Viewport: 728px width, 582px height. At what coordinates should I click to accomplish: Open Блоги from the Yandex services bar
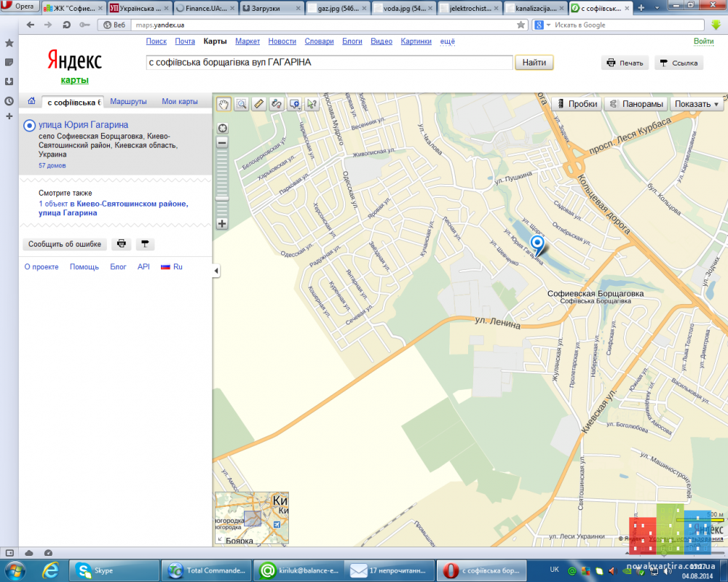point(352,41)
